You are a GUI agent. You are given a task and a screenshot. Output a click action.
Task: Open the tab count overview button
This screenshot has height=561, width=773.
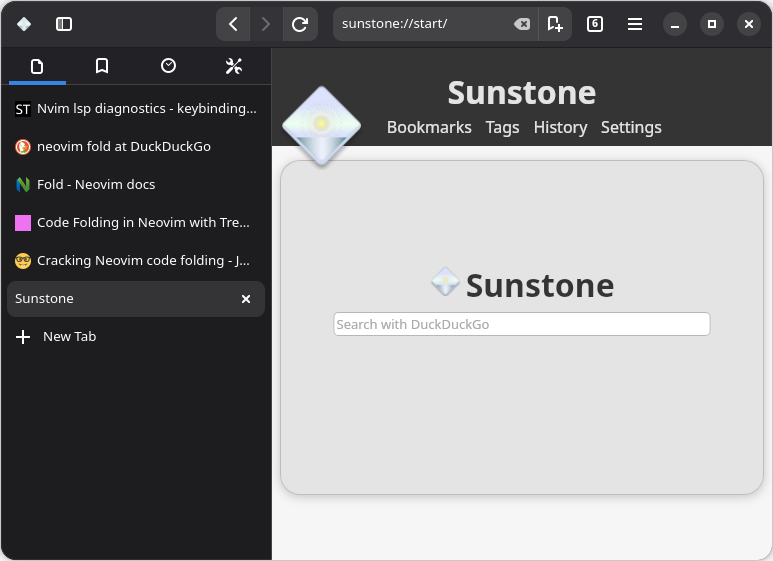click(x=595, y=24)
